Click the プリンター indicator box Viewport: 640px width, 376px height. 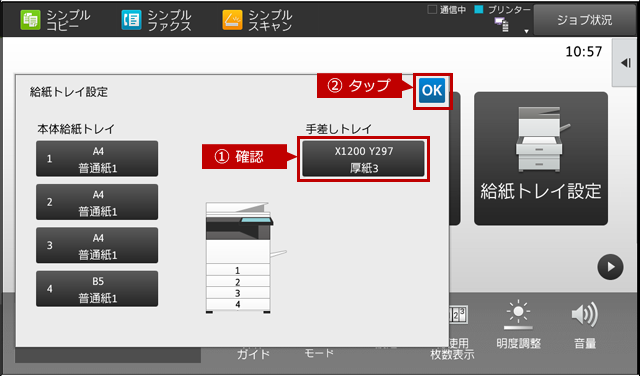(x=479, y=9)
